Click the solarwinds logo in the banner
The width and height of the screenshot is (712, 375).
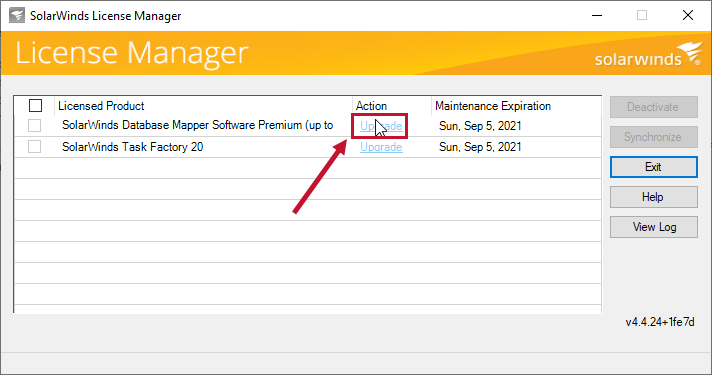click(648, 55)
